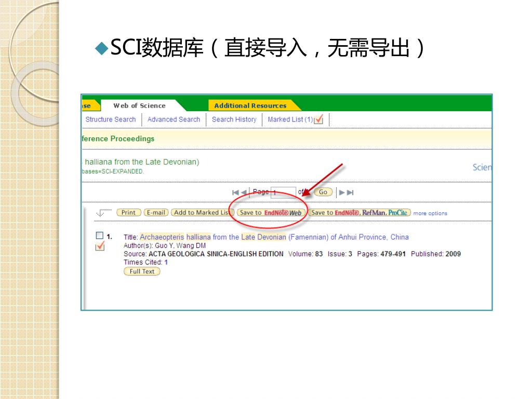Click the red checkmark icon beside Marked List

[318, 119]
